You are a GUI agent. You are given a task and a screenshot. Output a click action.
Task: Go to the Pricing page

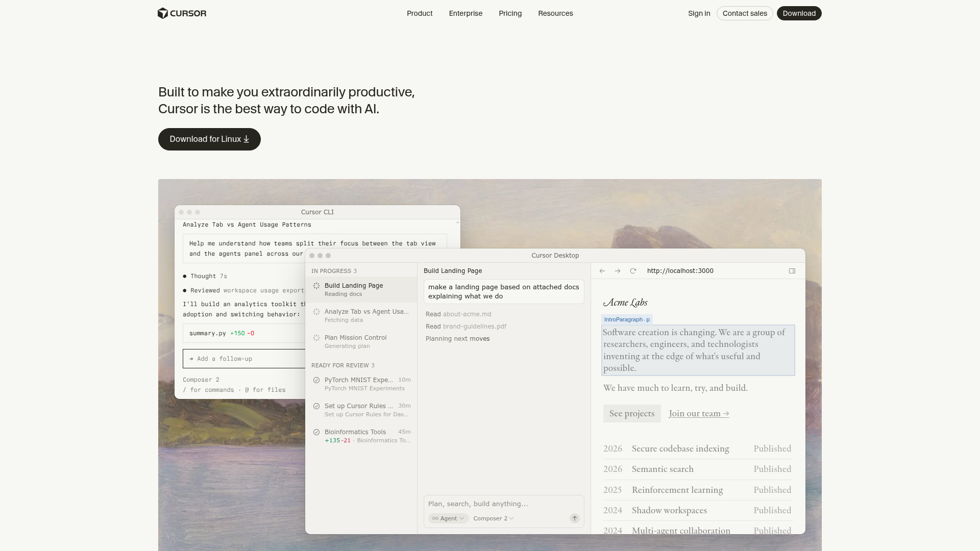510,13
